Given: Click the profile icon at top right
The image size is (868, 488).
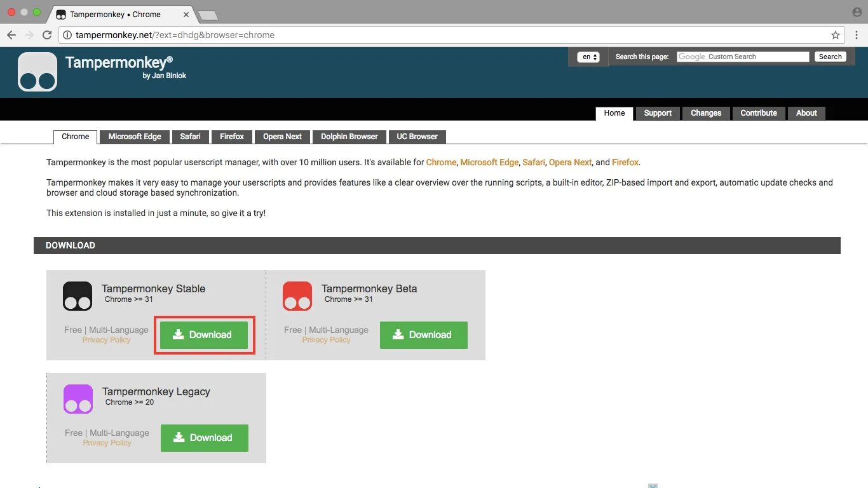Looking at the screenshot, I should [857, 11].
